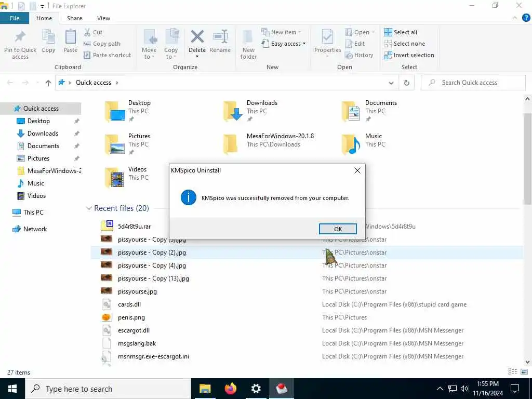Open the Easy access dropdown
The width and height of the screenshot is (532, 399).
click(x=284, y=44)
